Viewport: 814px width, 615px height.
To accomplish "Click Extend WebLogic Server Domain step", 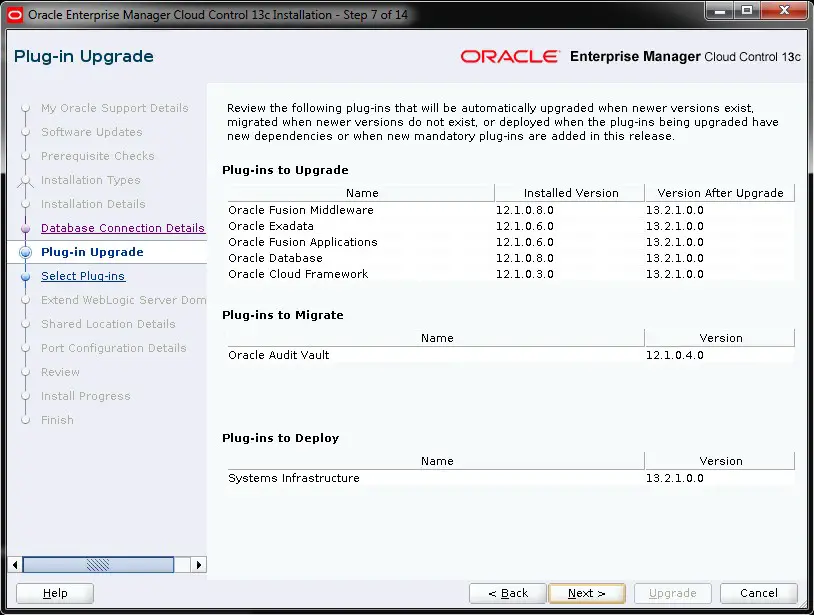I will pyautogui.click(x=124, y=300).
